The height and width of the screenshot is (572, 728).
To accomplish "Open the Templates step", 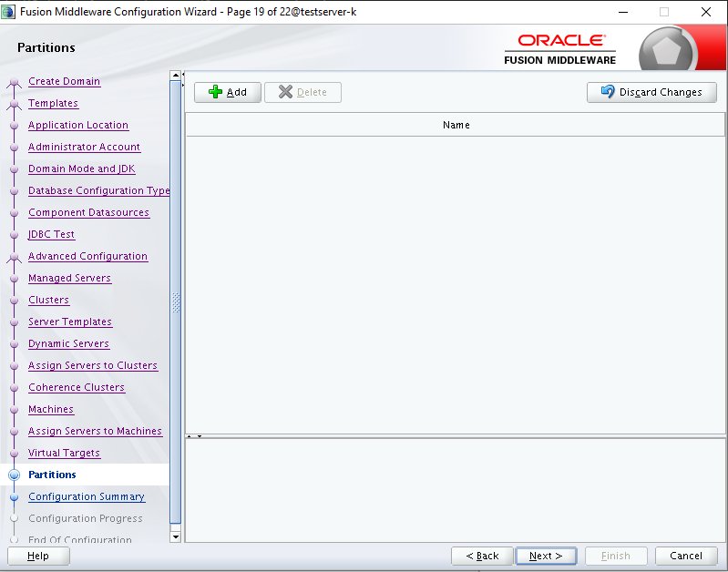I will 53,103.
